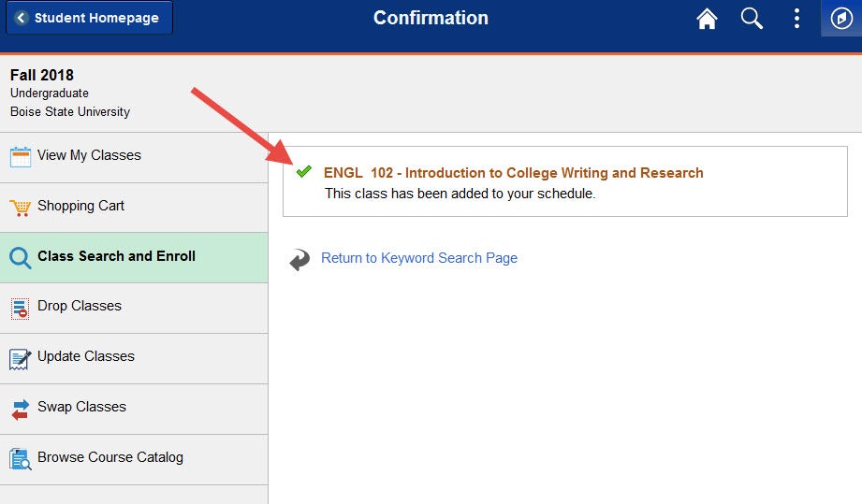Image resolution: width=862 pixels, height=504 pixels.
Task: Open the search magnifier in header
Action: 752,18
